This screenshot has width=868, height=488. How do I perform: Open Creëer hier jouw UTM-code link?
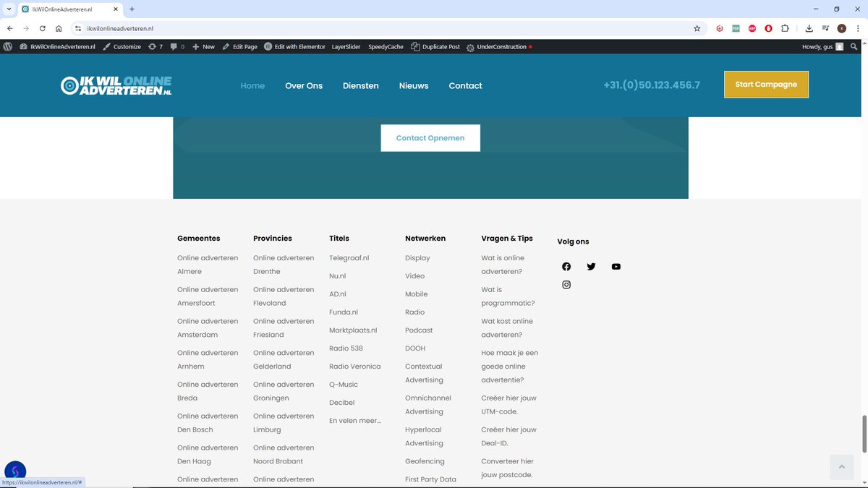click(x=509, y=405)
